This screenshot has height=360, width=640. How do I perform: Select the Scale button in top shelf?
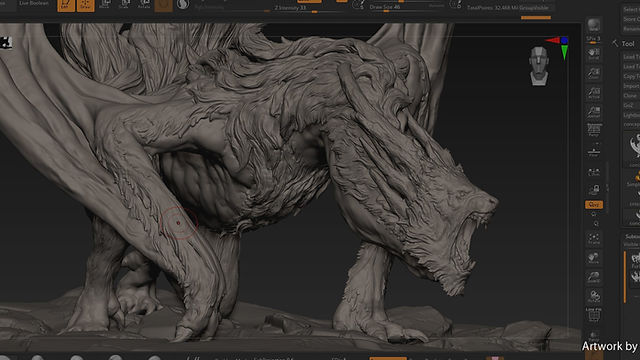[124, 4]
